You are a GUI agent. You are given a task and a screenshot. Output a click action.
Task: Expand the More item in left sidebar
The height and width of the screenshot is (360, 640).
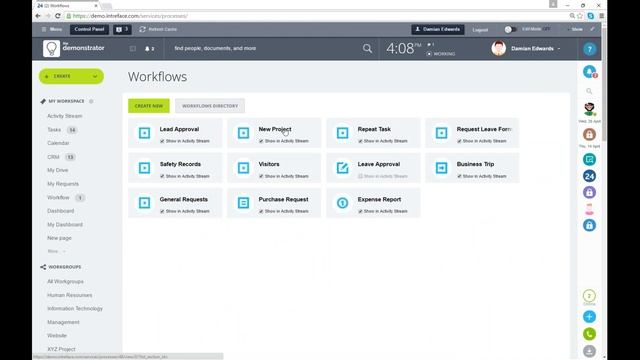click(x=56, y=251)
